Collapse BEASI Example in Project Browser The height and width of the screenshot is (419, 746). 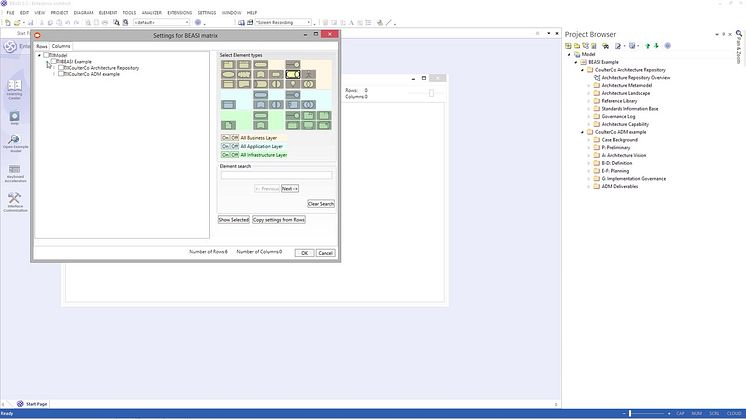(576, 62)
